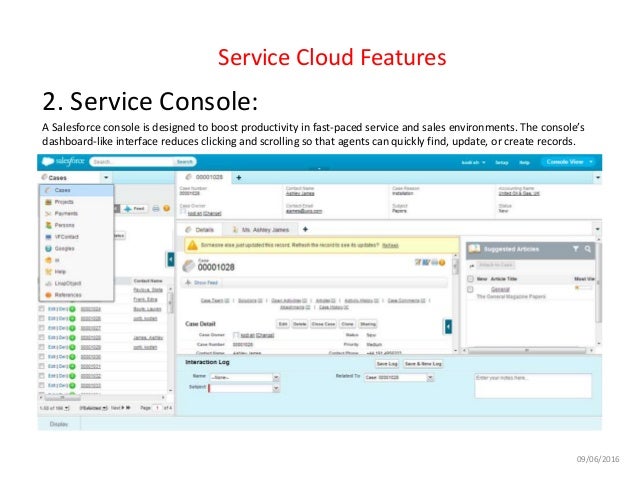Select Help in the navigation dropdown list
This screenshot has height=479, width=638.
coord(76,271)
